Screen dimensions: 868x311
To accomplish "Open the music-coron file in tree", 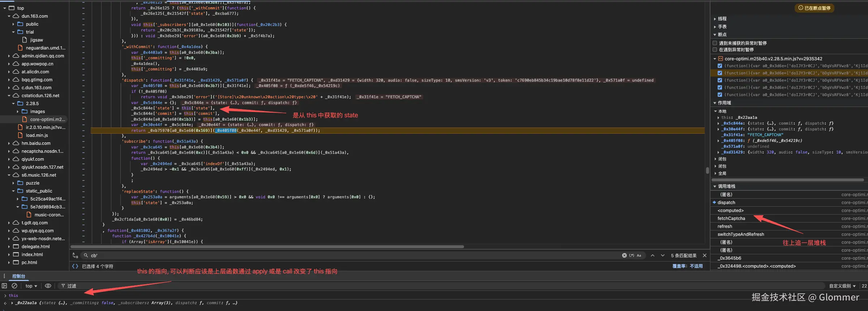I will [49, 215].
